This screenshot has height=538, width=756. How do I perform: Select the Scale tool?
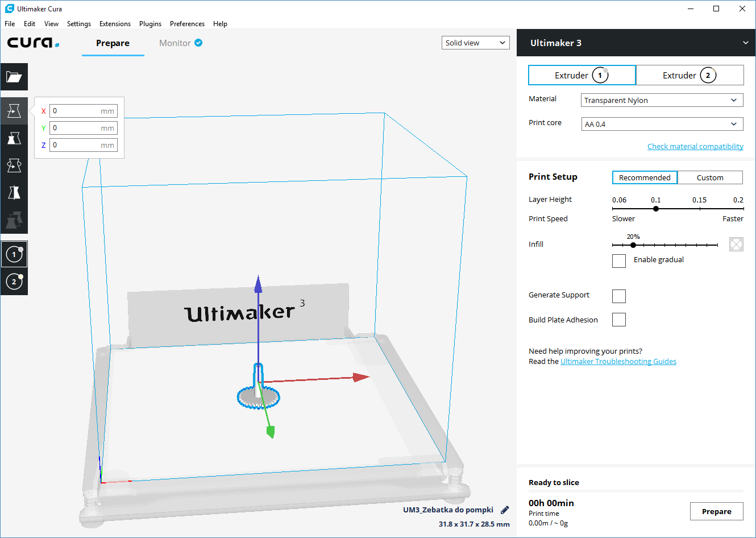coord(14,138)
